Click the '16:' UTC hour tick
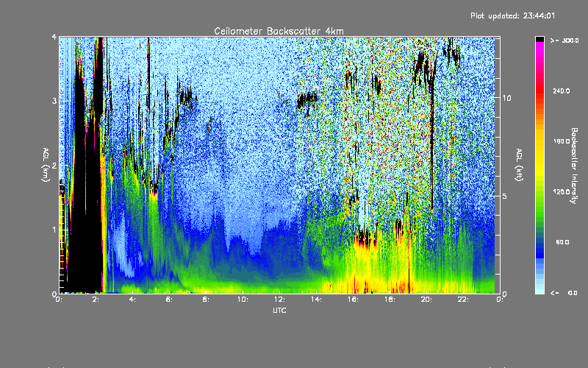588x368 pixels. 353,300
